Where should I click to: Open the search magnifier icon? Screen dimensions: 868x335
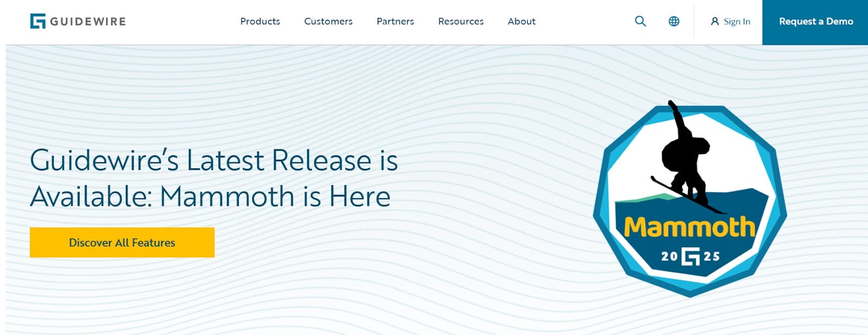(640, 21)
